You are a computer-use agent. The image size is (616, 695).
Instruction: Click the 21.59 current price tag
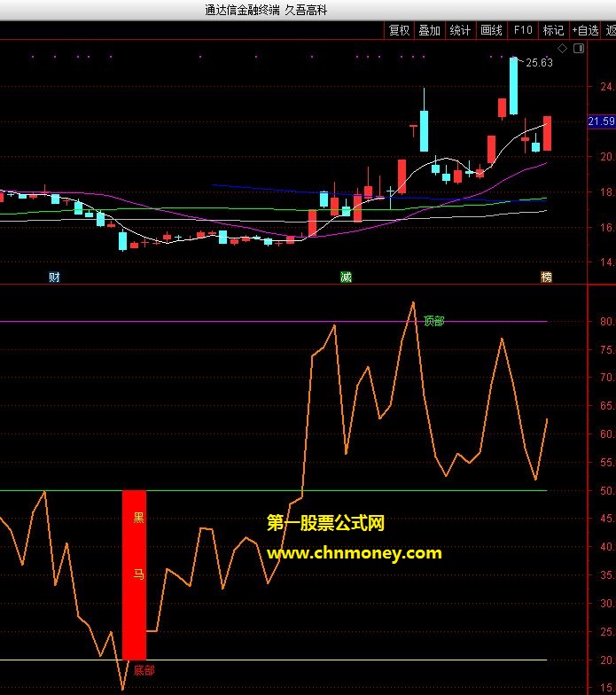coord(601,121)
